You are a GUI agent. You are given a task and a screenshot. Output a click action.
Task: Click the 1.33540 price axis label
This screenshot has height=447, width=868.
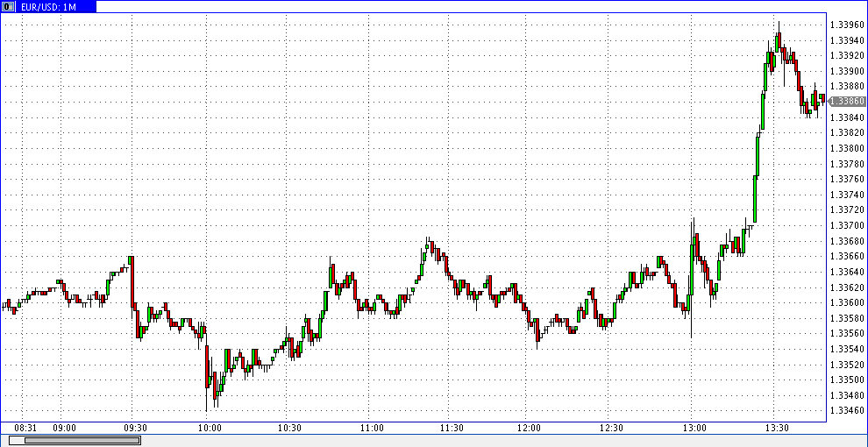tap(848, 349)
